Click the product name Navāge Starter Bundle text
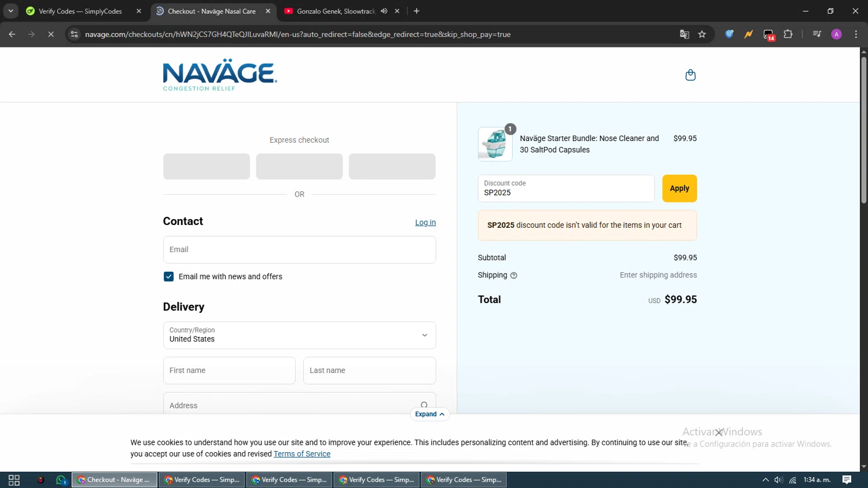Viewport: 868px width, 488px height. [589, 144]
